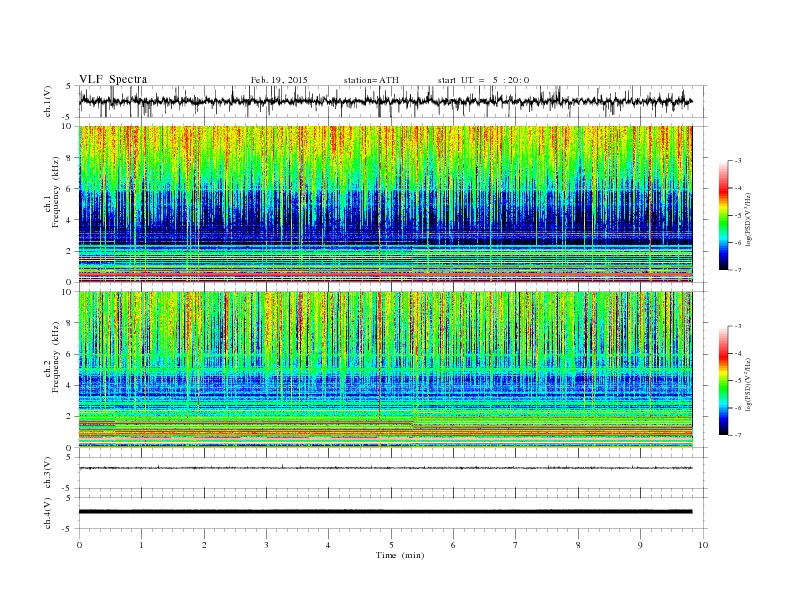Click time axis tick label "10" below ch.4
This screenshot has height=612, width=792.
click(703, 545)
